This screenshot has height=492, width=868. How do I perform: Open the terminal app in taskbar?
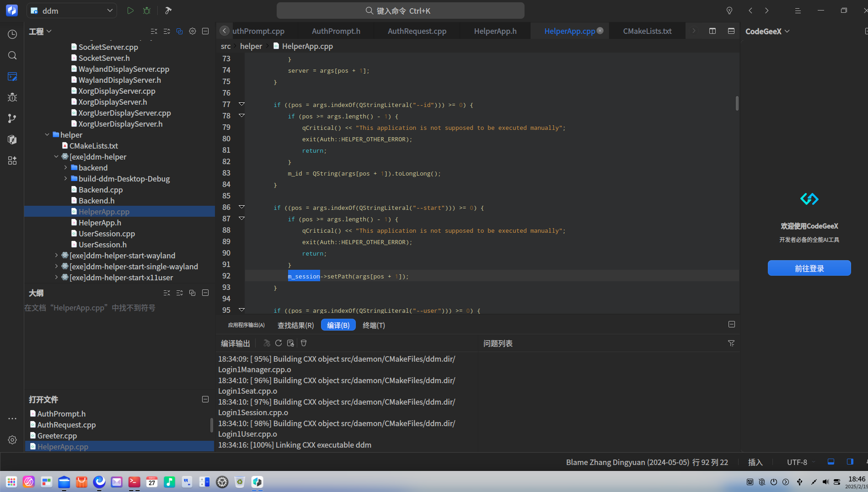[134, 481]
